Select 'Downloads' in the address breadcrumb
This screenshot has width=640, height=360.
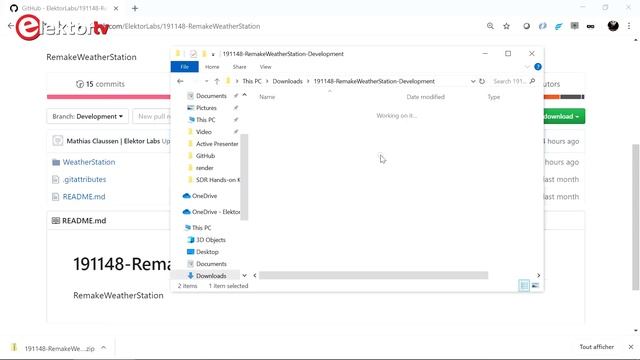point(287,81)
